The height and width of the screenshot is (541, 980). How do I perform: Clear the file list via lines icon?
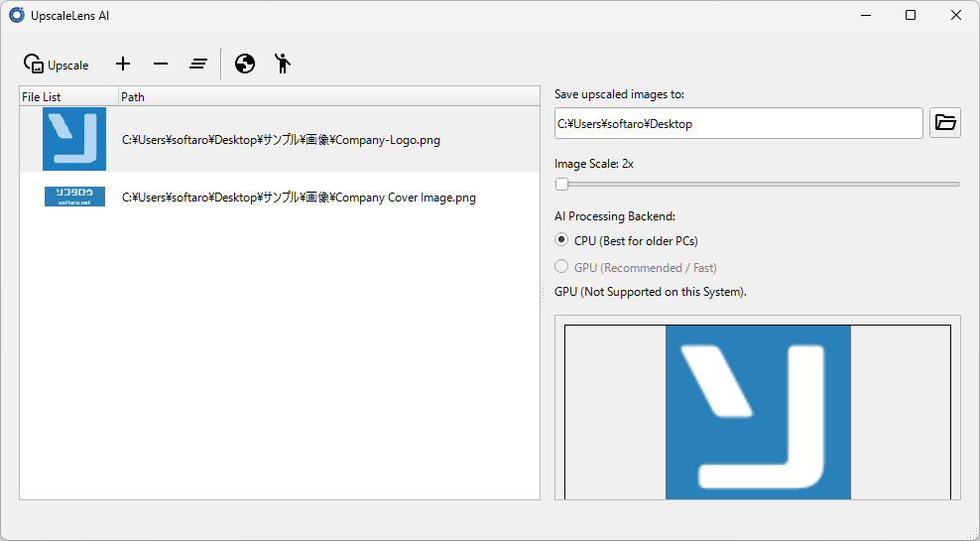click(x=198, y=65)
